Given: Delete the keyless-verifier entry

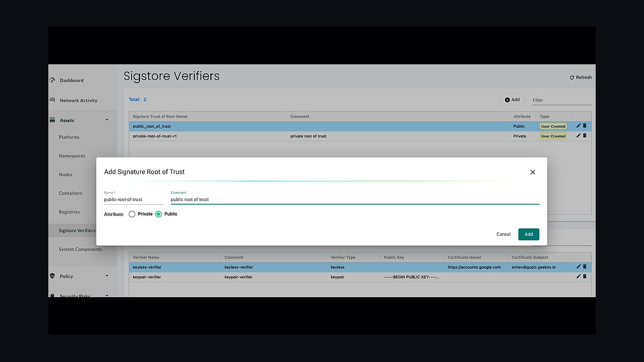Looking at the screenshot, I should point(584,267).
